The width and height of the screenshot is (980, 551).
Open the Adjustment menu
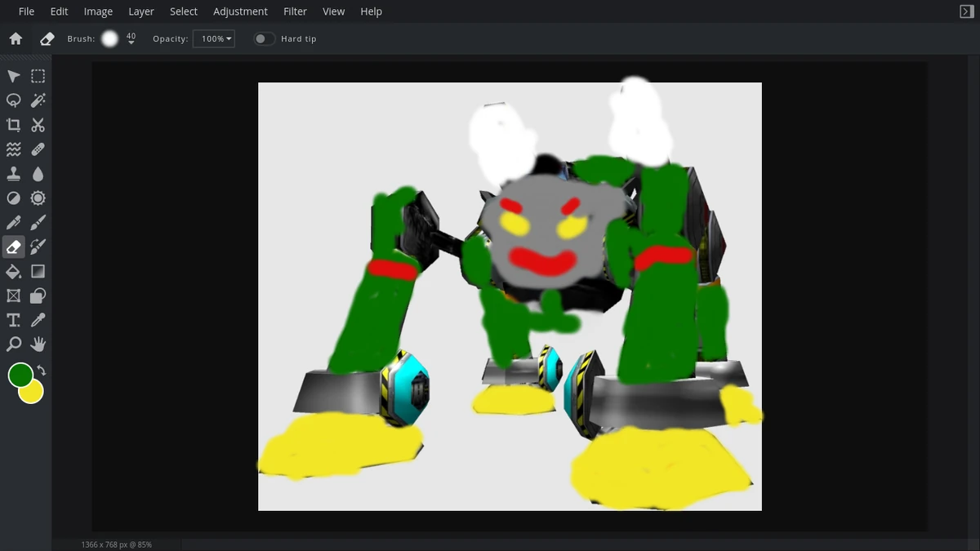(240, 11)
